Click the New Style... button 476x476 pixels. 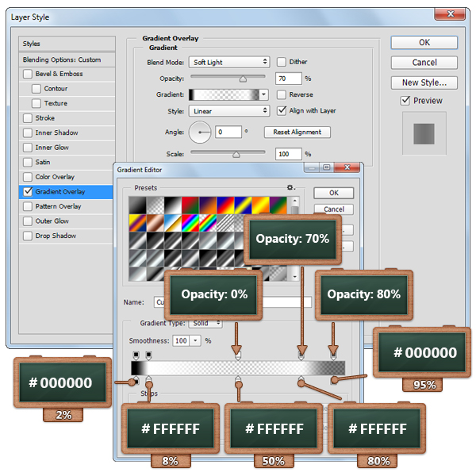pyautogui.click(x=424, y=83)
